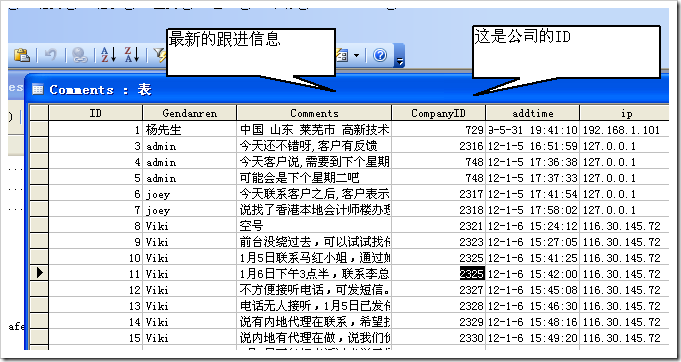Click the Gendanren cell 杨先生
Image resolution: width=681 pixels, height=362 pixels.
(x=189, y=130)
